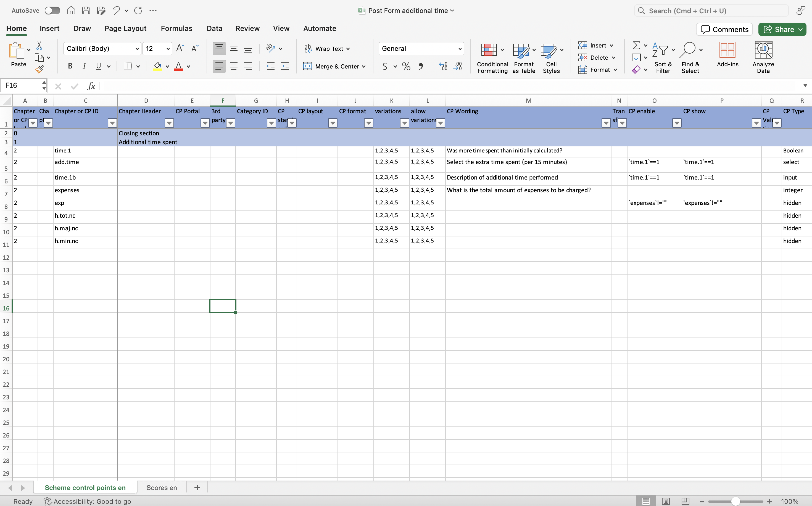Click the AutoSum sigma icon
Image resolution: width=812 pixels, height=506 pixels.
tap(636, 46)
